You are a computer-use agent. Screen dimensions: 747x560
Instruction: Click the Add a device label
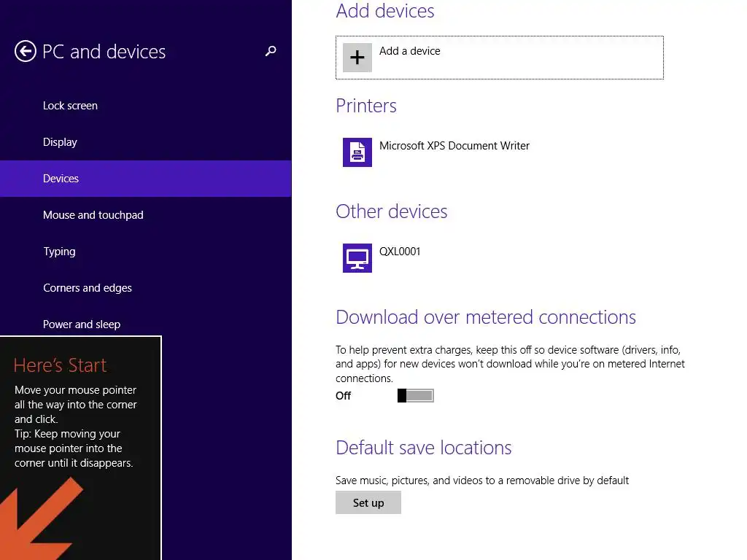pyautogui.click(x=410, y=51)
